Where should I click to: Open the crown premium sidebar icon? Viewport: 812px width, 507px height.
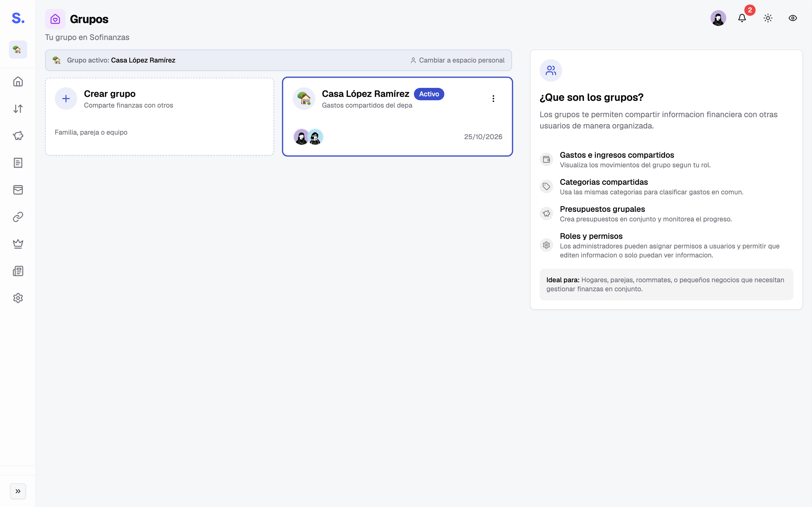click(x=18, y=244)
